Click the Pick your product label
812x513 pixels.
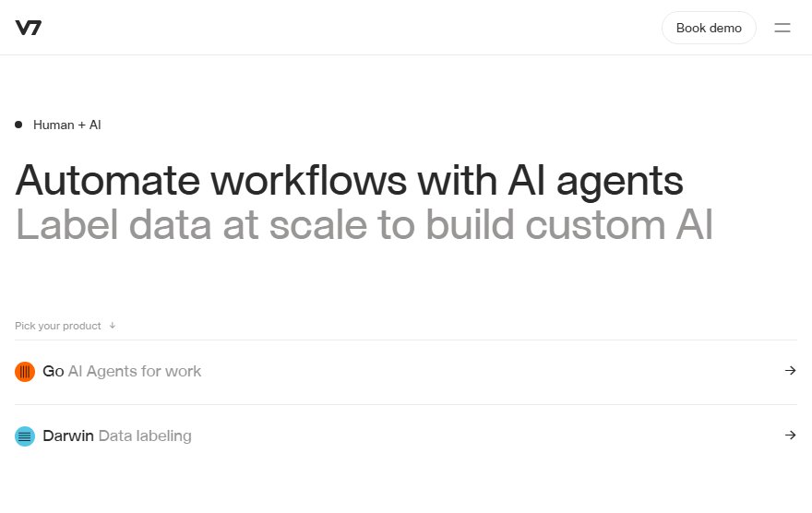pos(58,326)
